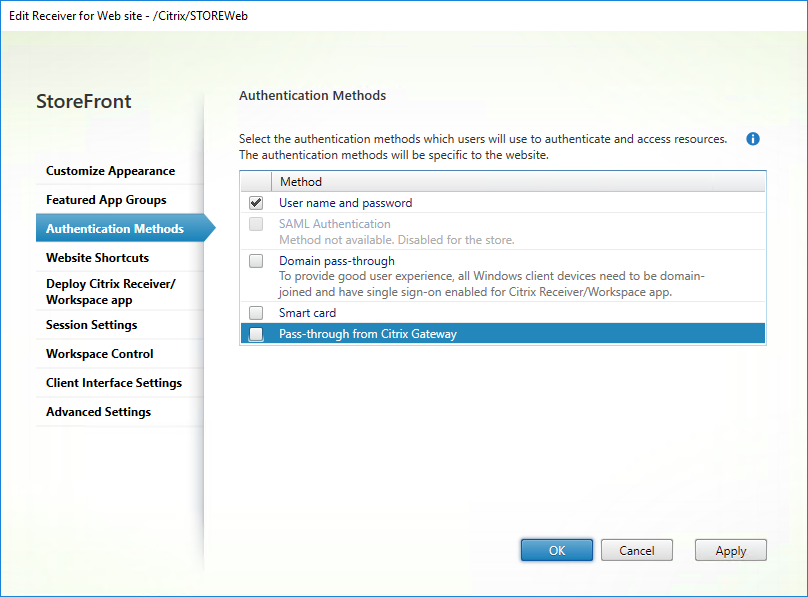
Task: Open Session Settings
Action: (x=91, y=325)
